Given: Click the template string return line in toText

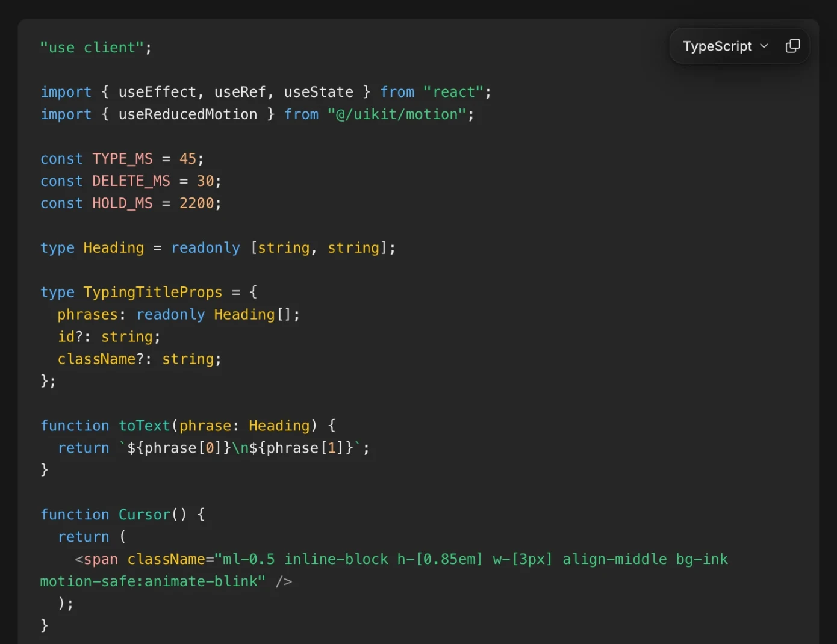Looking at the screenshot, I should point(214,448).
